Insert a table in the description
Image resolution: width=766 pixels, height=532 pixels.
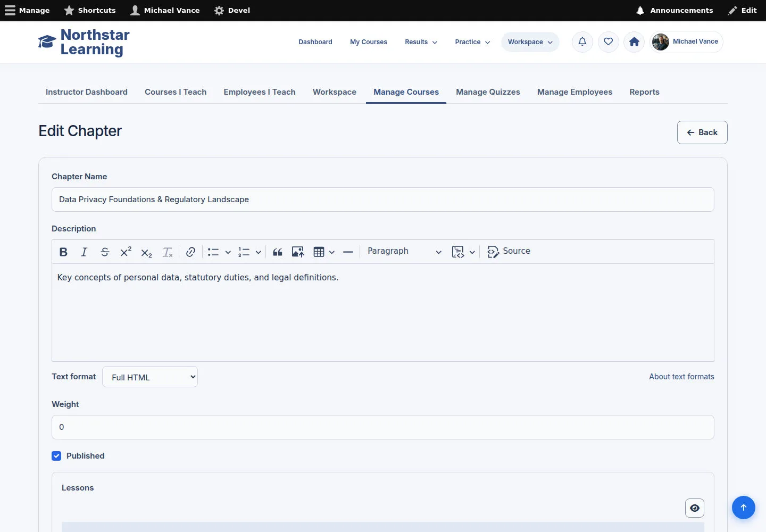[319, 252]
